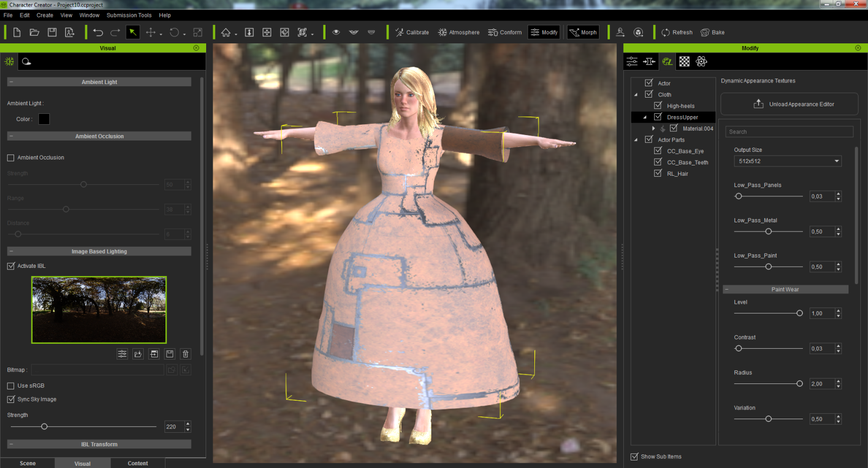Screen dimensions: 868x468
Task: Toggle Sync Sky Image checkbox
Action: [11, 400]
